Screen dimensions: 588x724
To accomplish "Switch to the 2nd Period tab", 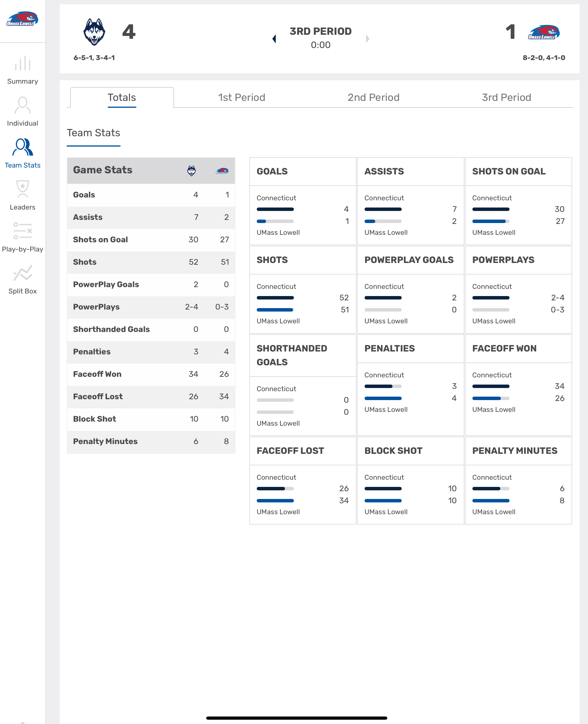I will click(374, 97).
